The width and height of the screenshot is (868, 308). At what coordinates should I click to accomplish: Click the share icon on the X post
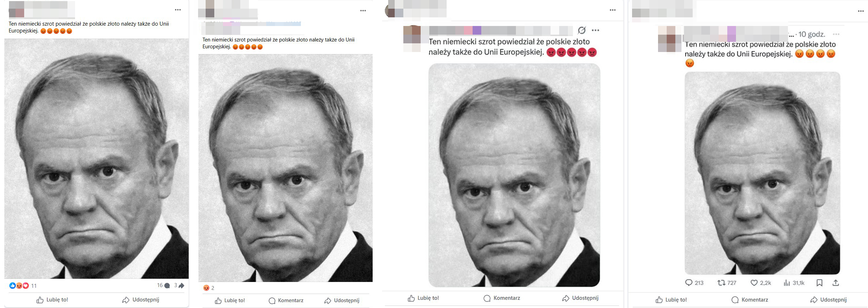pos(836,283)
